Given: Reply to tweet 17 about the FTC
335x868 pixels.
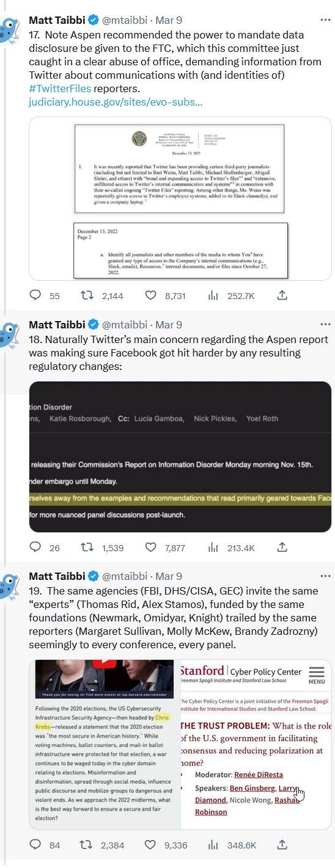Looking at the screenshot, I should coord(35,295).
